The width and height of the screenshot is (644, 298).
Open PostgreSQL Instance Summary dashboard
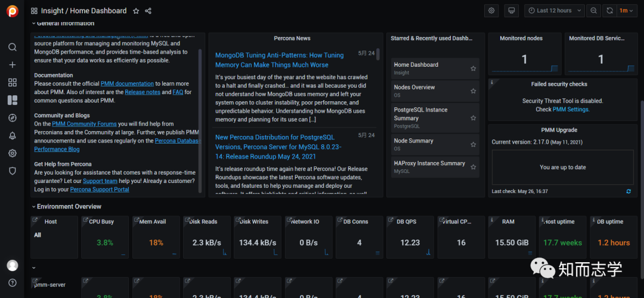pyautogui.click(x=421, y=114)
